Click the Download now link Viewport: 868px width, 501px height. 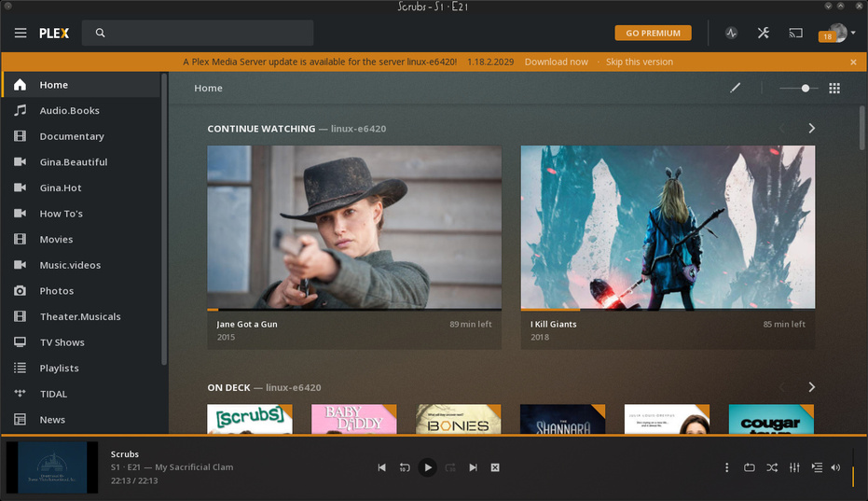pos(557,62)
